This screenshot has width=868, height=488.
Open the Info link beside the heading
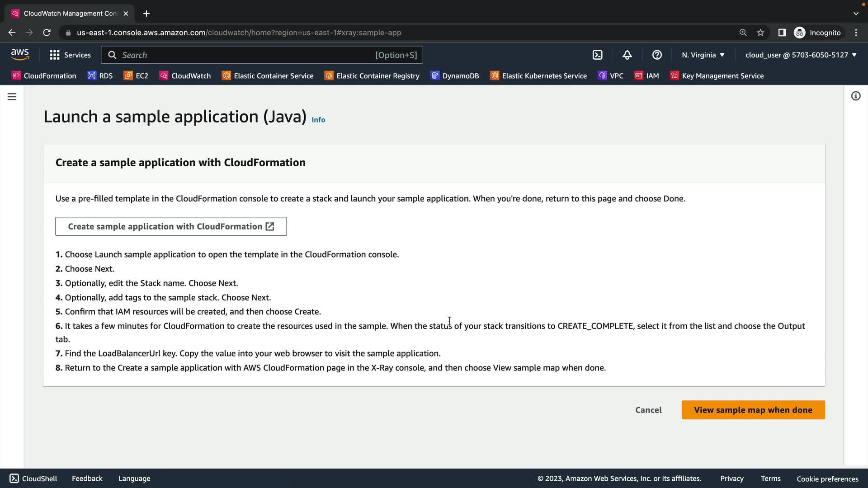click(x=318, y=120)
